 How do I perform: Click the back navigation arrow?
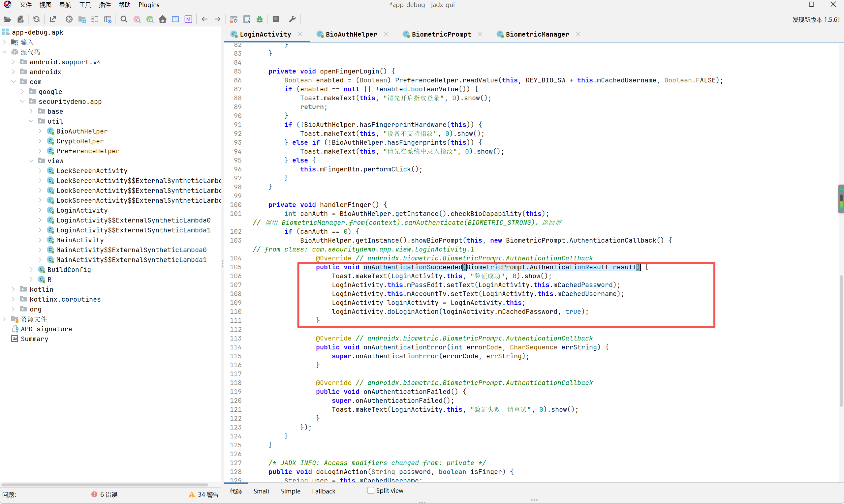coord(204,19)
